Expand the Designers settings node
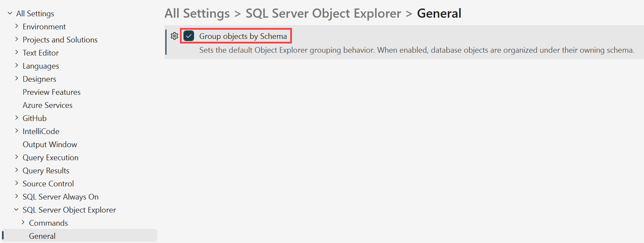644x243 pixels. (x=17, y=79)
